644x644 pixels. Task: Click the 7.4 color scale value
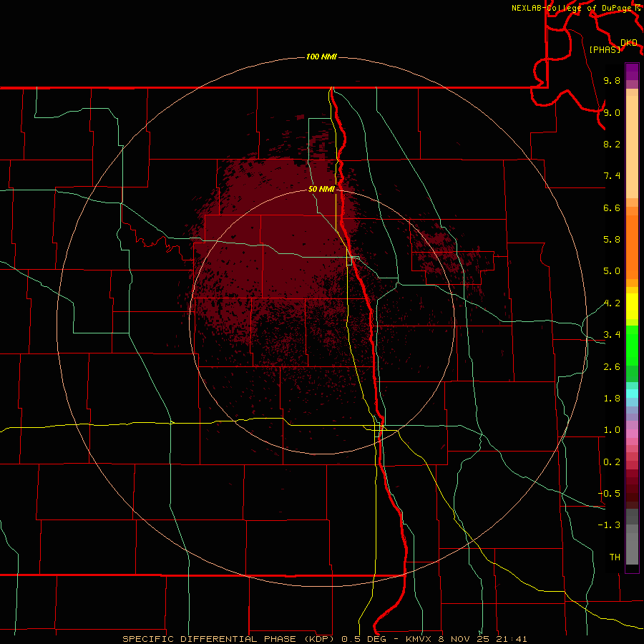612,176
